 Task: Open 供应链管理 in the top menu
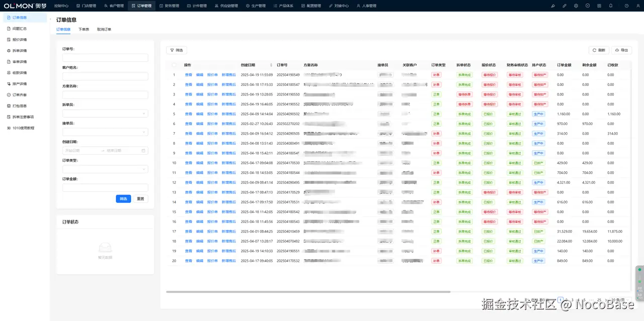click(x=226, y=6)
